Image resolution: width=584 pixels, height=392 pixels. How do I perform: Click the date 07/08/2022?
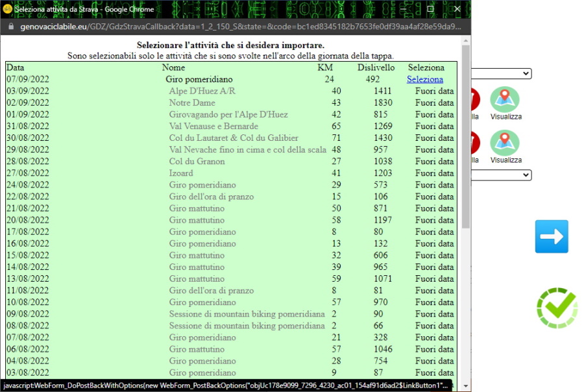pos(28,337)
